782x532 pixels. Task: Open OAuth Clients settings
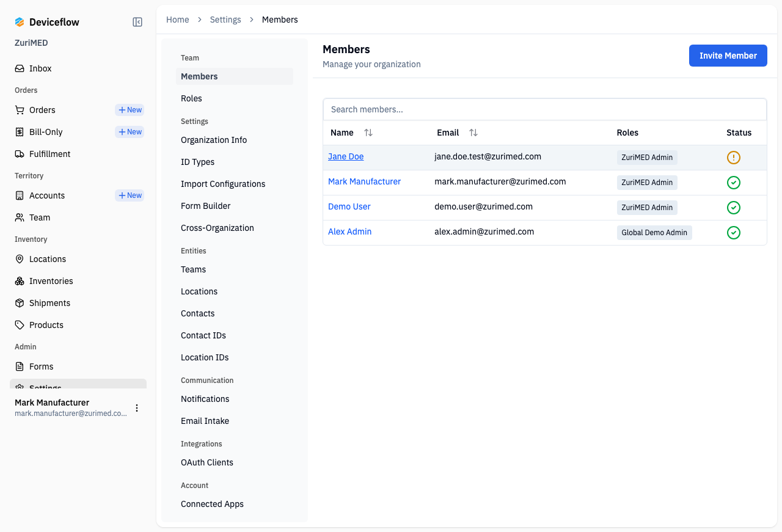click(235, 462)
